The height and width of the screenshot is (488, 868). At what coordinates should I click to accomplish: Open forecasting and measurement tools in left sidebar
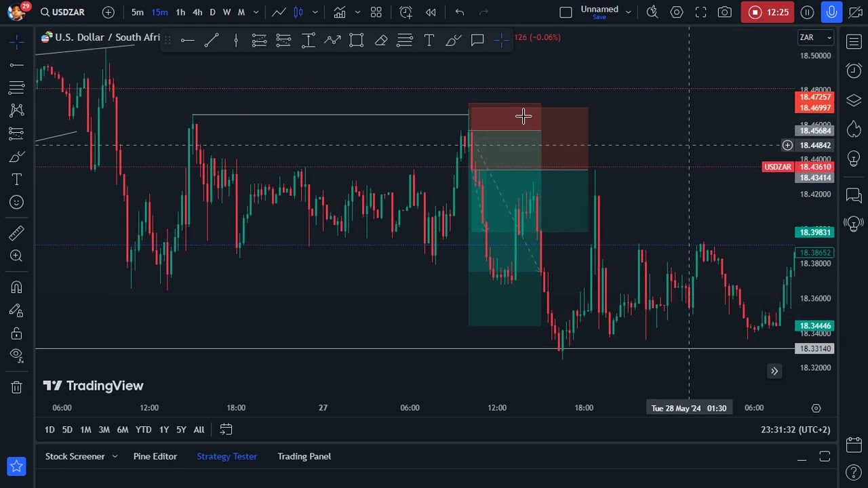click(x=17, y=134)
